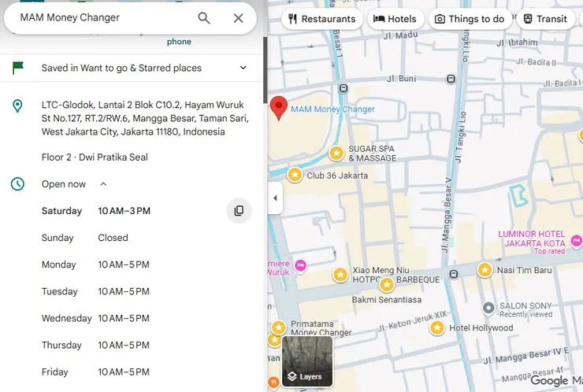
Task: Click the LTC-Glodok address text
Action: point(145,118)
